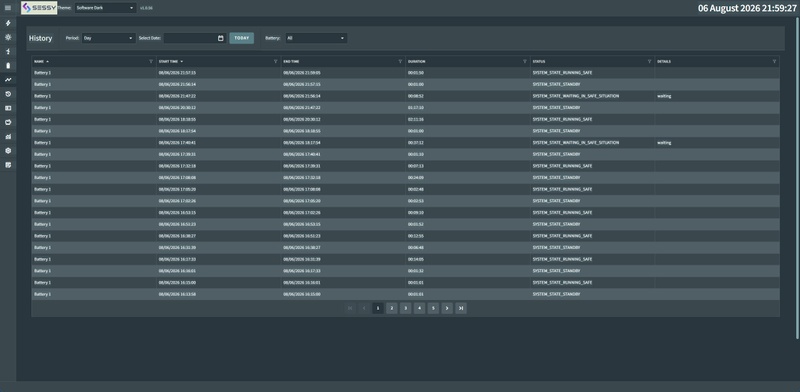The height and width of the screenshot is (392, 800).
Task: Go to next page arrow
Action: (447, 308)
